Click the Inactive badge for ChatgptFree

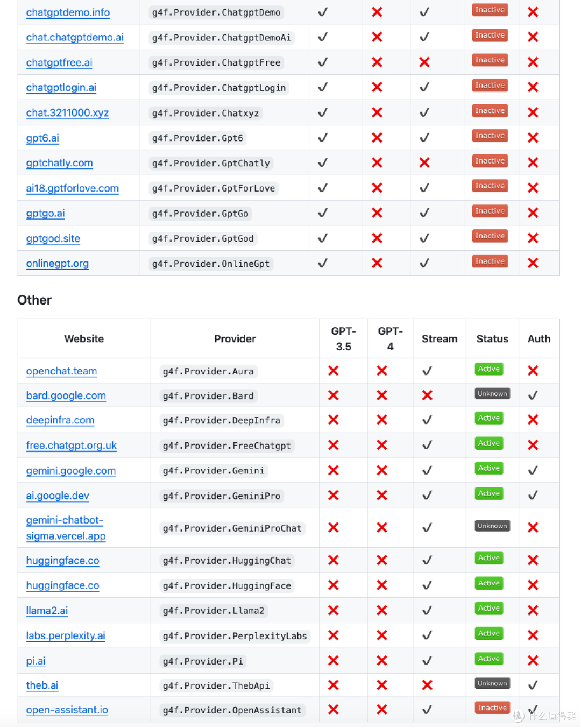[490, 60]
